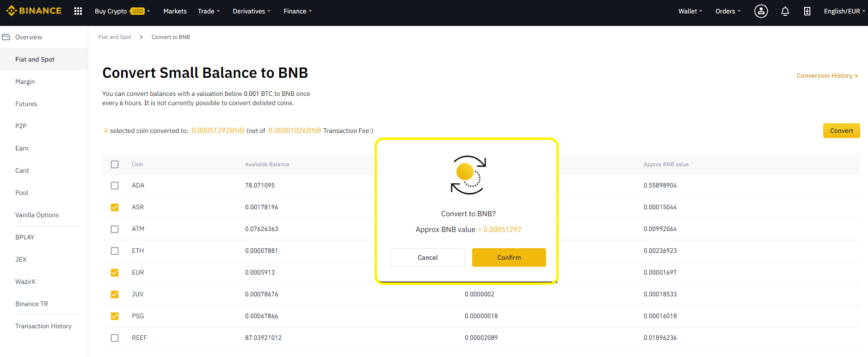Click Convert to BNB breadcrumb
This screenshot has width=868, height=357.
coord(171,37)
